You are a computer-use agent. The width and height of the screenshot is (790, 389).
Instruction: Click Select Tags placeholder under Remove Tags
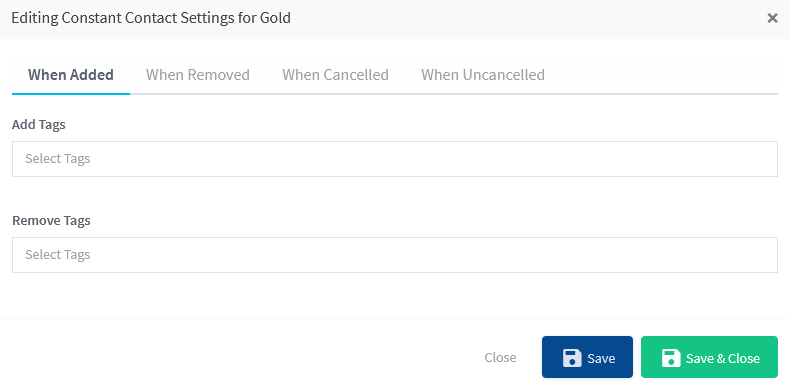pyautogui.click(x=57, y=255)
